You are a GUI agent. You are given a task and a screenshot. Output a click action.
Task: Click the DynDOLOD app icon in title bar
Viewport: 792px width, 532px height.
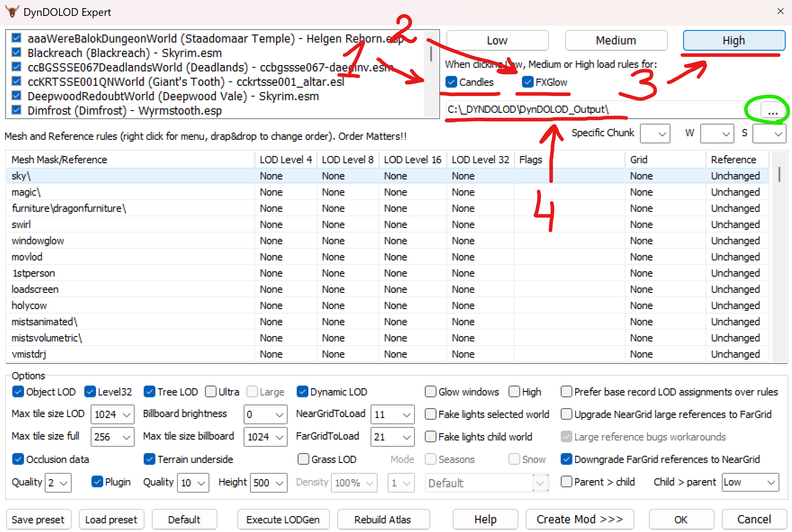[12, 11]
